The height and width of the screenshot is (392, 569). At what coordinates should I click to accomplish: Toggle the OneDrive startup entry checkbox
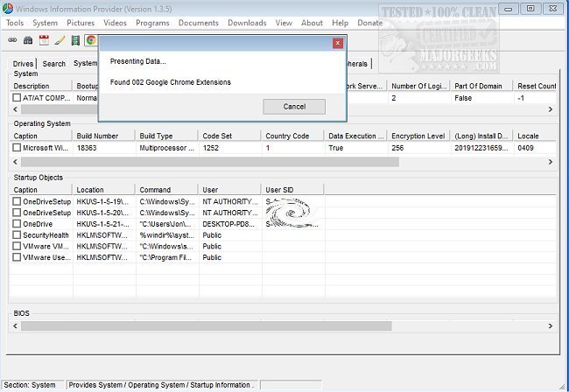coord(17,224)
